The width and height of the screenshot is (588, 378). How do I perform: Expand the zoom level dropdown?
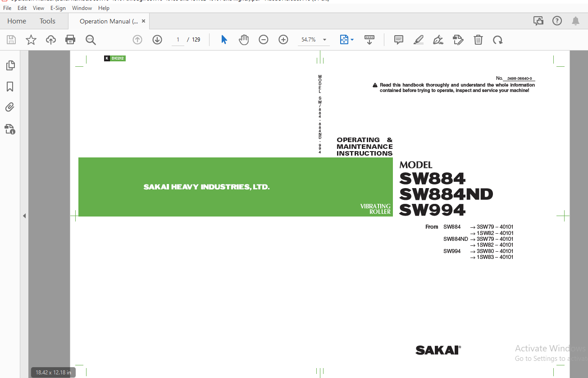[x=324, y=40]
